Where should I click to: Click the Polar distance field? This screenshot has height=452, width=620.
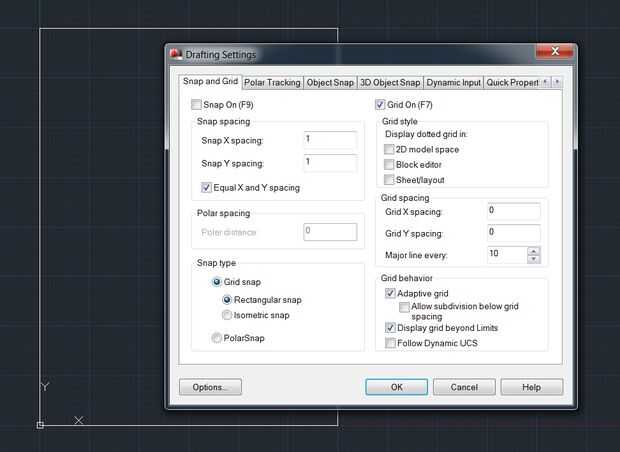[330, 232]
